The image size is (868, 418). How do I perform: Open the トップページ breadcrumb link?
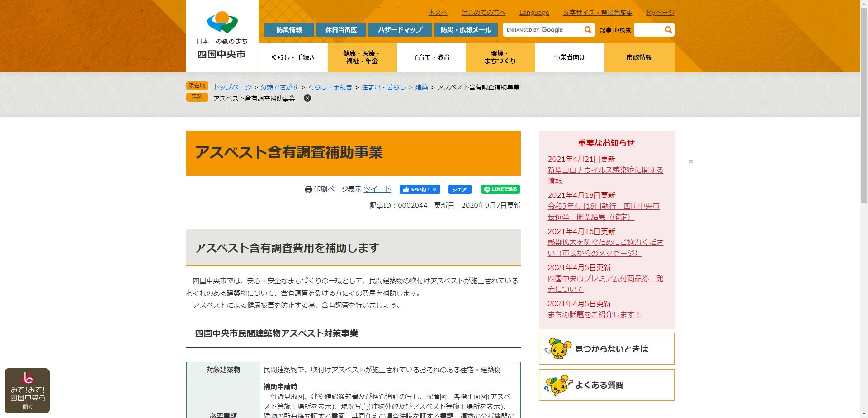[232, 87]
